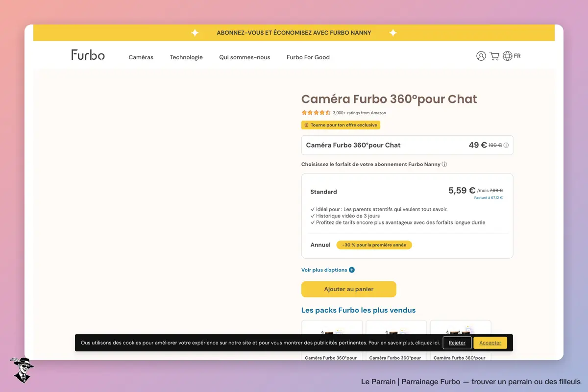Image resolution: width=588 pixels, height=392 pixels.
Task: Click the -30 % pour la première année badge
Action: click(374, 245)
